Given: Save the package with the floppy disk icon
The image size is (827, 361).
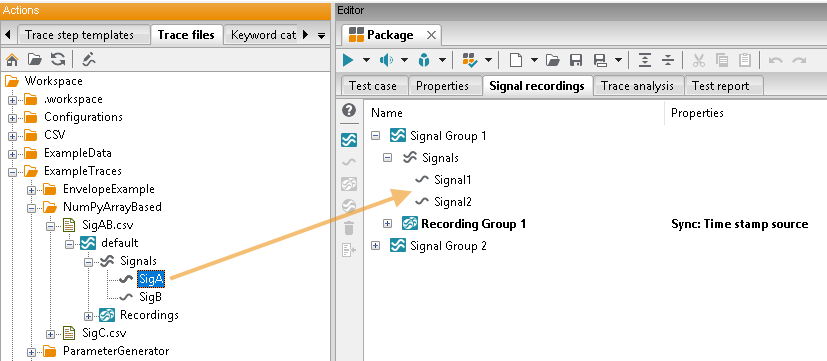Looking at the screenshot, I should pyautogui.click(x=576, y=60).
